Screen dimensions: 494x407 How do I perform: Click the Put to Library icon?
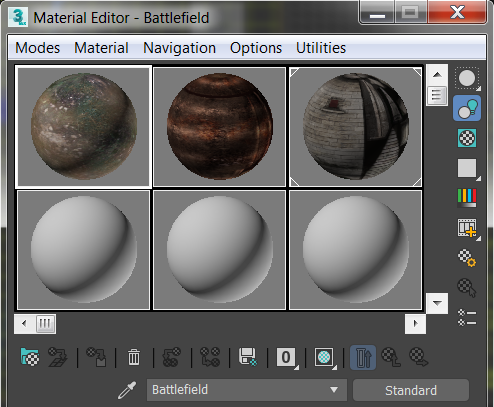pos(248,357)
